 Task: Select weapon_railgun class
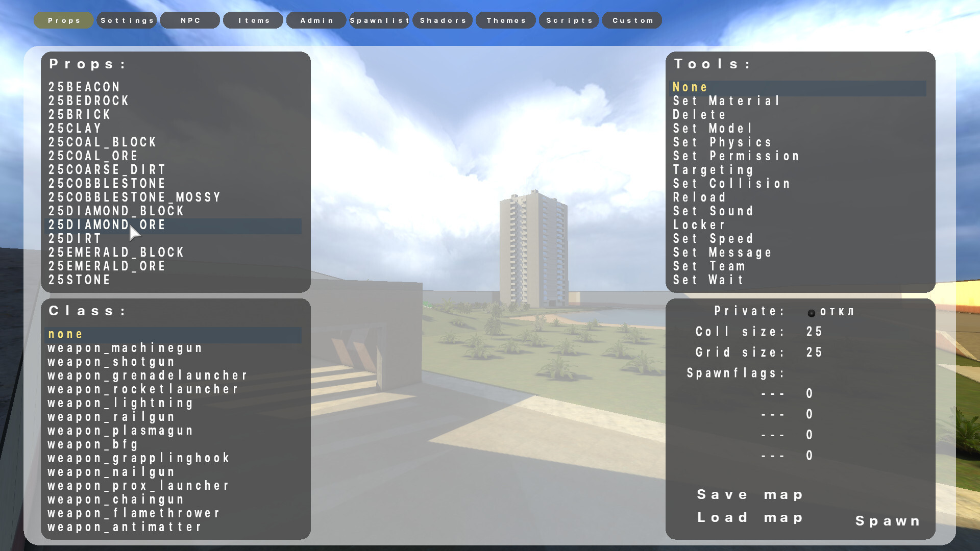111,417
